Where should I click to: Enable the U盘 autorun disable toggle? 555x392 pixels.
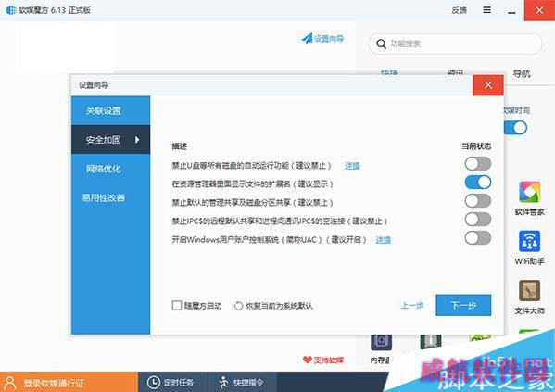[x=478, y=164]
